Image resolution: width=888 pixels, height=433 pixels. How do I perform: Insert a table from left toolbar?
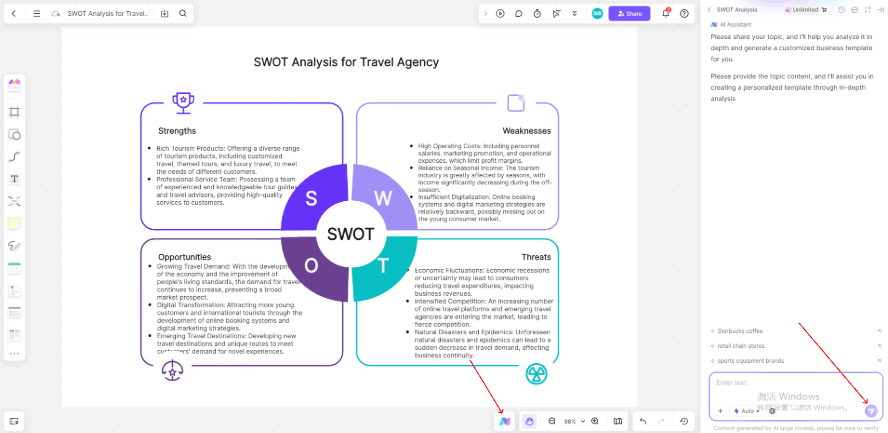point(14,268)
